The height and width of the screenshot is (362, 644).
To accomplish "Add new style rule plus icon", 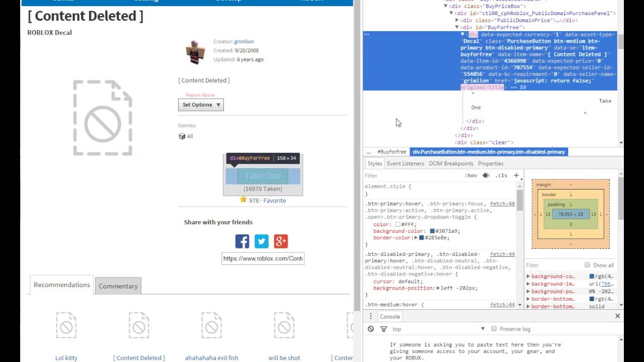I will (x=516, y=175).
